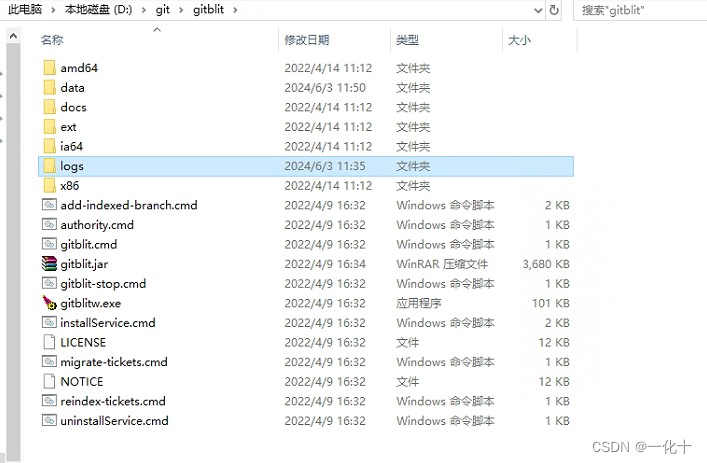Click the date 2024/6/3 11:50
Screen dimensions: 707x463
(x=325, y=87)
